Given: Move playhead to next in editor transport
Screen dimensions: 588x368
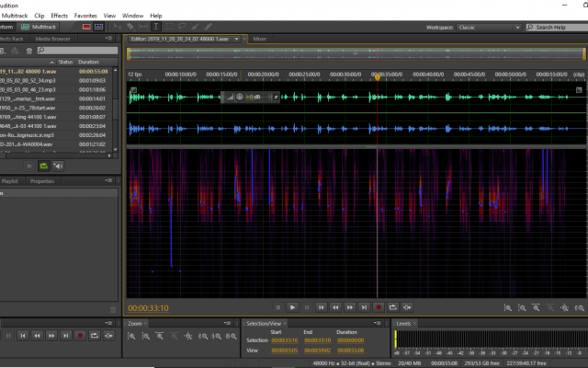Looking at the screenshot, I should pos(364,307).
